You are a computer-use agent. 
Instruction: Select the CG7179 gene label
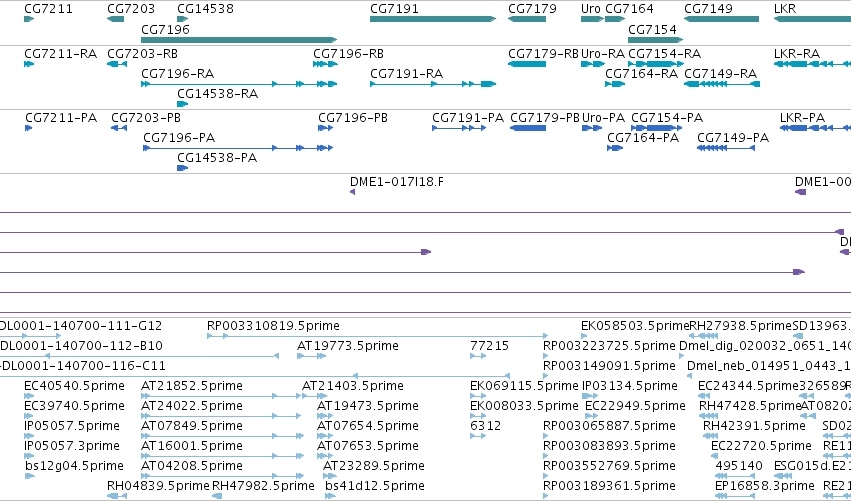[x=532, y=9]
